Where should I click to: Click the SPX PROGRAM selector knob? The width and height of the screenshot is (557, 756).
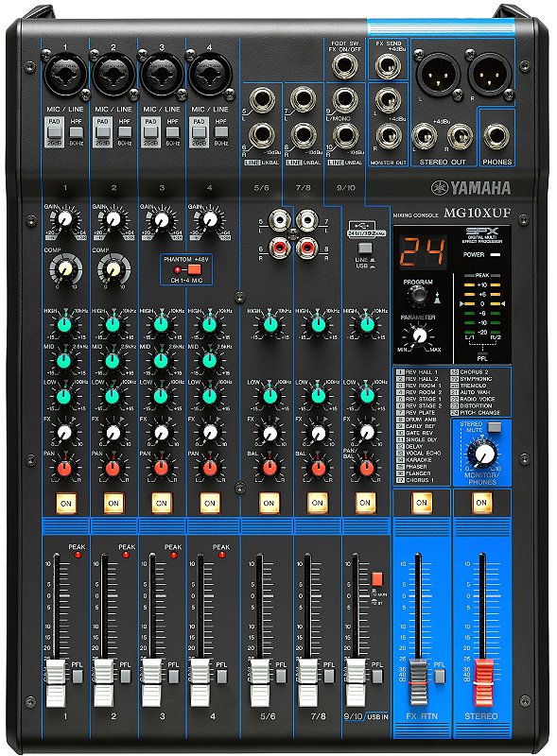click(418, 295)
